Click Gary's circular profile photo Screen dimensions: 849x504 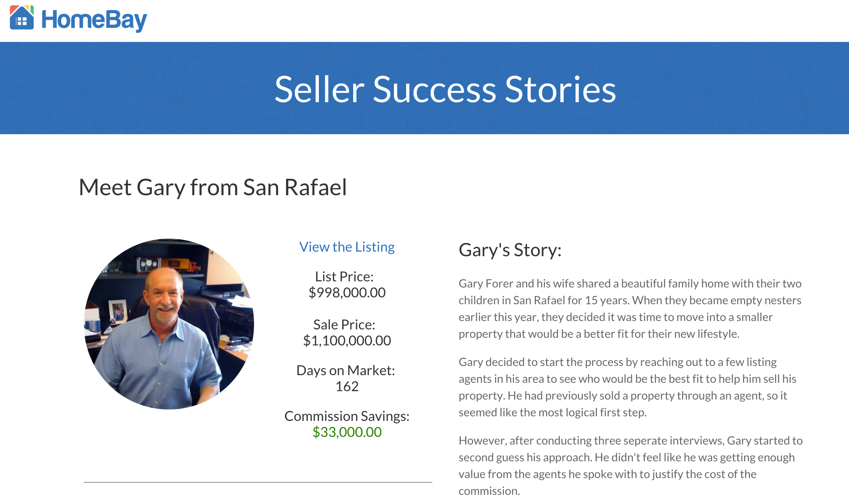point(169,324)
